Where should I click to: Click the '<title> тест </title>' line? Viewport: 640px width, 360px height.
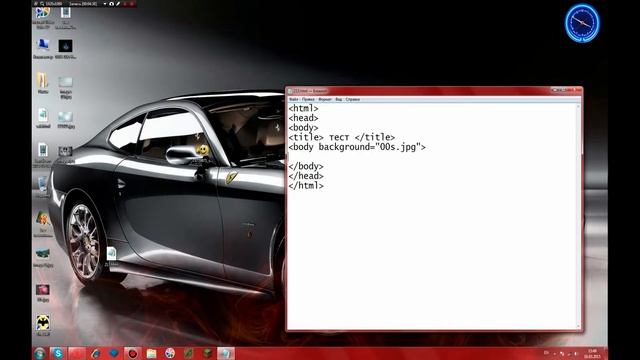pyautogui.click(x=342, y=138)
